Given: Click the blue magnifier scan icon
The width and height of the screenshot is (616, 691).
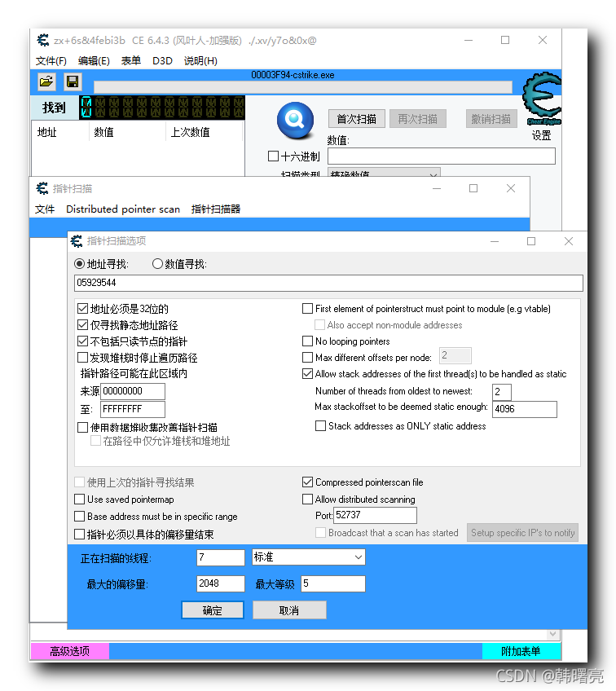Looking at the screenshot, I should (x=295, y=120).
